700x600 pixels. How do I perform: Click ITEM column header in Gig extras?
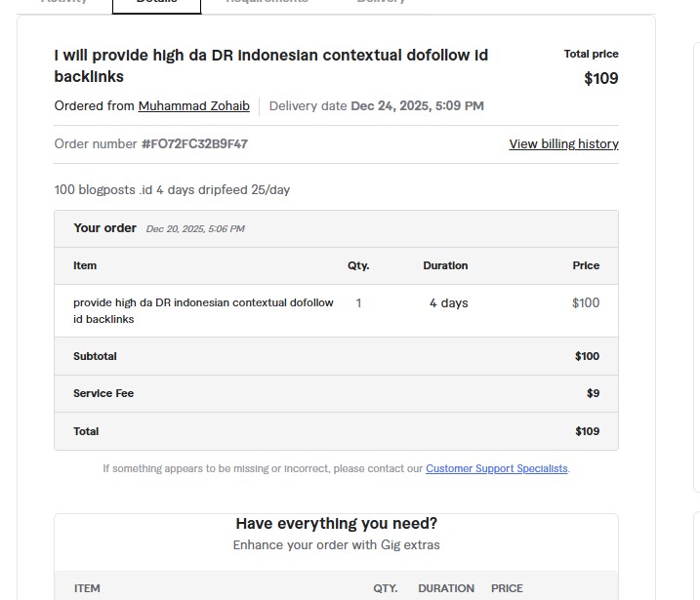pos(87,588)
